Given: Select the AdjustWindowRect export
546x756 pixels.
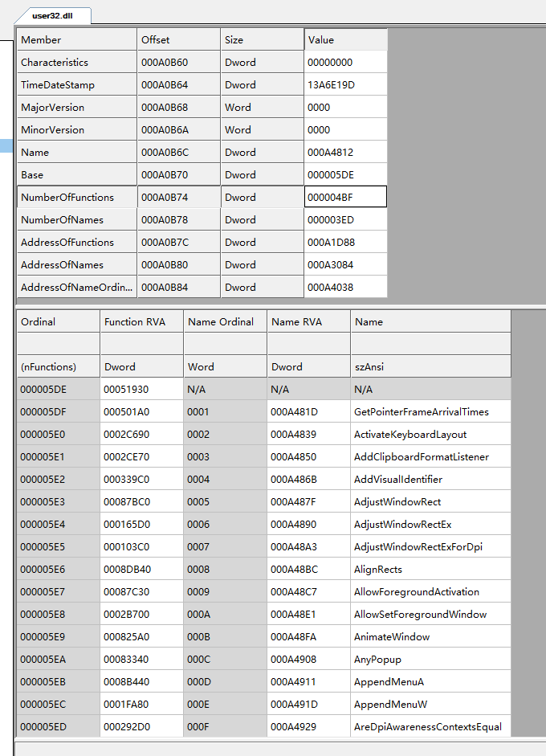Looking at the screenshot, I should (431, 502).
